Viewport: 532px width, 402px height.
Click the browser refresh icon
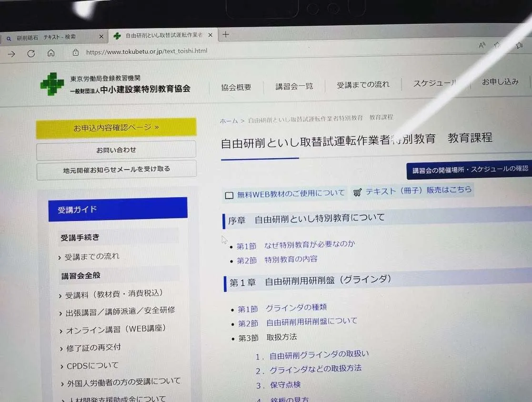click(x=31, y=54)
